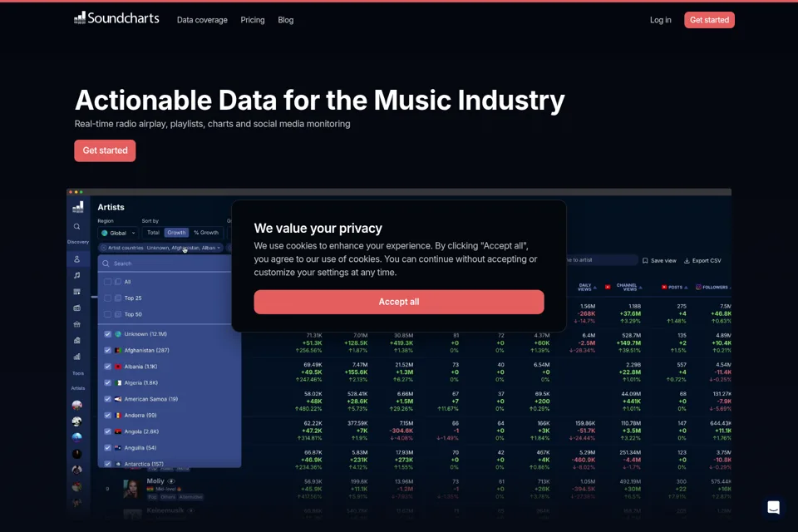Click the Molly artist name
Viewport: 798px width, 532px height.
[x=155, y=481]
